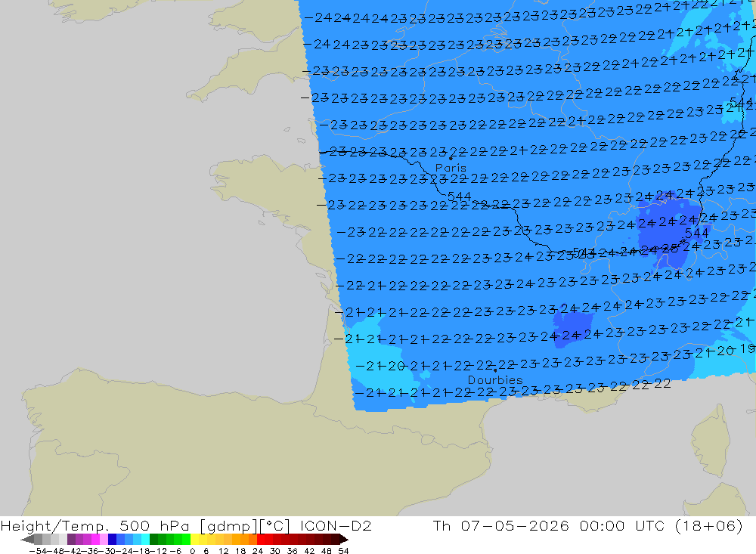The image size is (756, 554).
Task: Click the Th 07-05-2026 date text
Action: point(500,525)
